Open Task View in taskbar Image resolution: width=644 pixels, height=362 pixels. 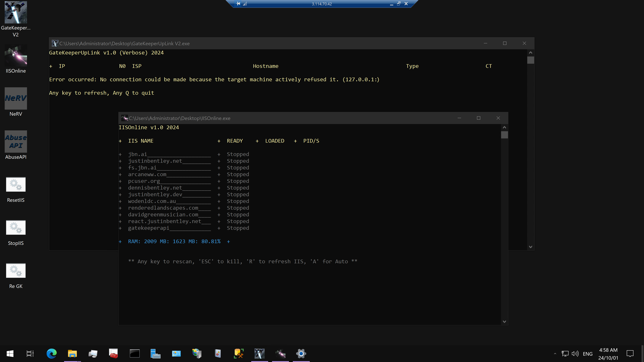click(x=30, y=353)
